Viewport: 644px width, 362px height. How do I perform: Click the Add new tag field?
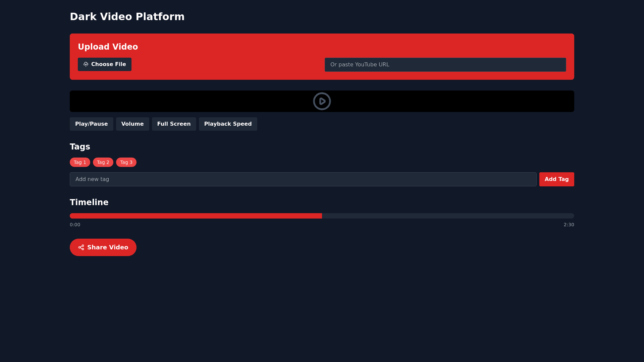303,179
